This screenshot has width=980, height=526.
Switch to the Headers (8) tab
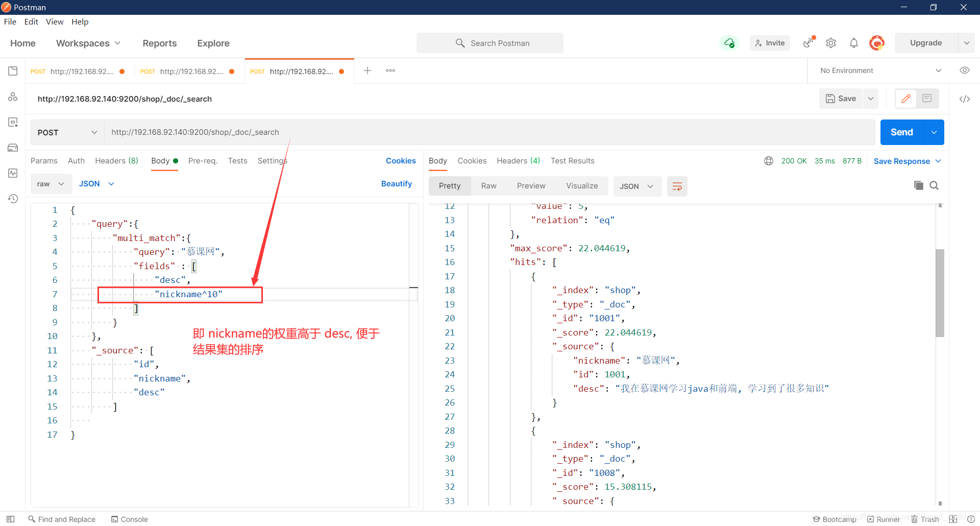[x=116, y=161]
